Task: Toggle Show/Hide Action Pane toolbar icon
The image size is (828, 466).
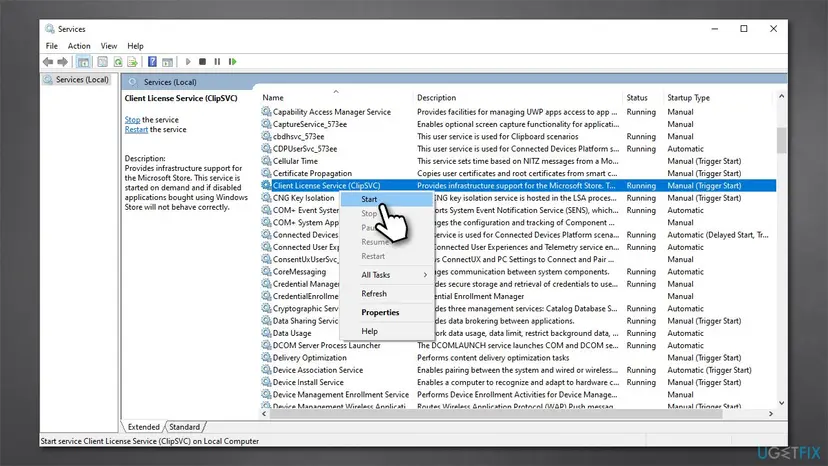Action: [167, 62]
